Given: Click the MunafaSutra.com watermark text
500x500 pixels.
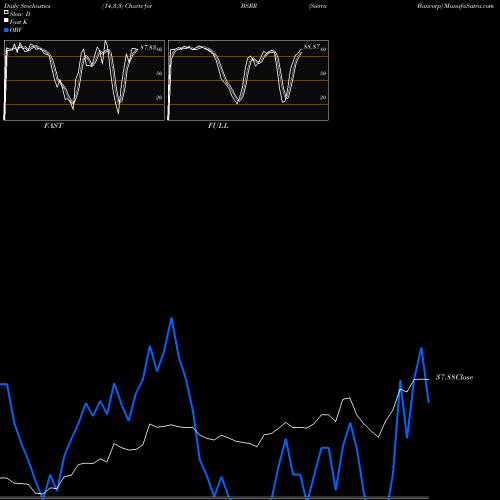Looking at the screenshot, I should click(469, 6).
